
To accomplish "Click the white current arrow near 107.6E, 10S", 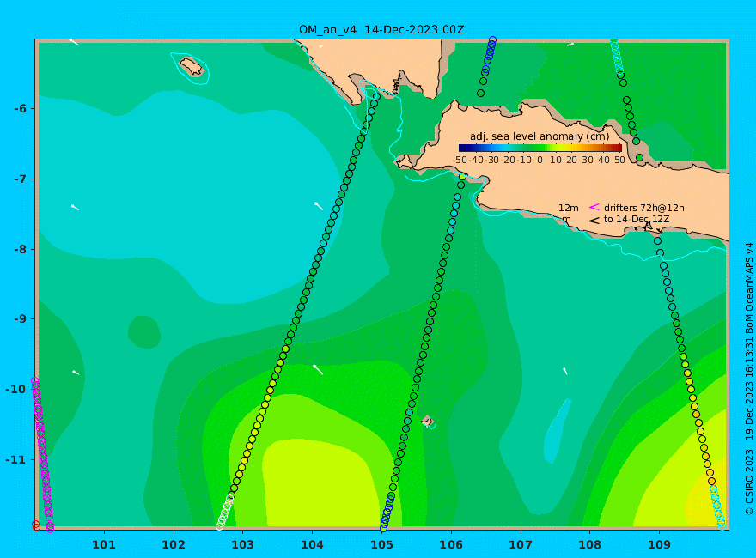I will coord(565,371).
